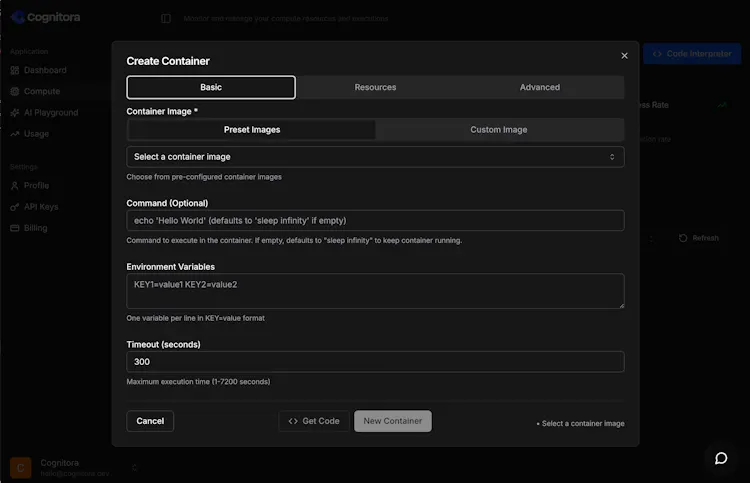Open the Resources tab

[x=375, y=88]
